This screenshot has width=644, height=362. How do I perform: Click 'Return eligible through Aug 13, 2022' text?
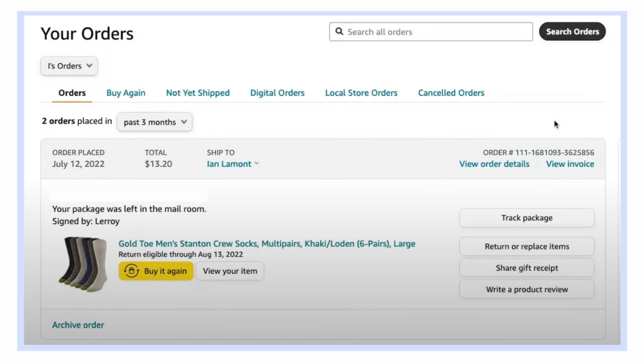181,254
